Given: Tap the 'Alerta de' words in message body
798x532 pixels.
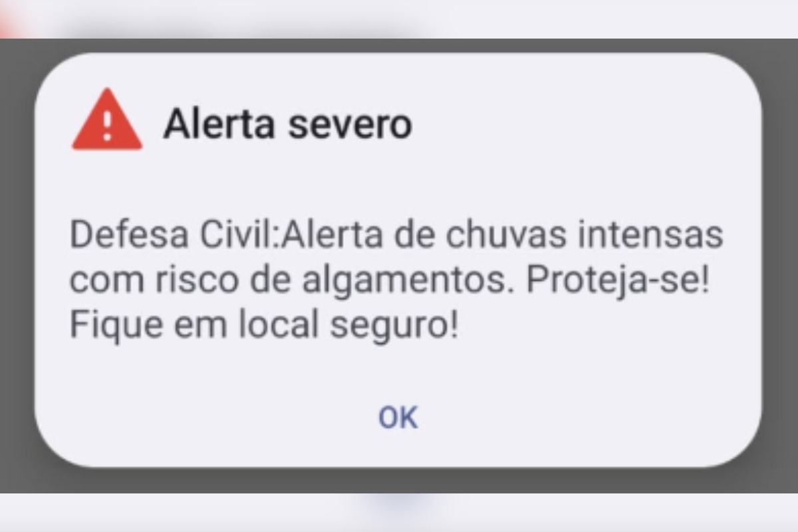Looking at the screenshot, I should click(346, 237).
